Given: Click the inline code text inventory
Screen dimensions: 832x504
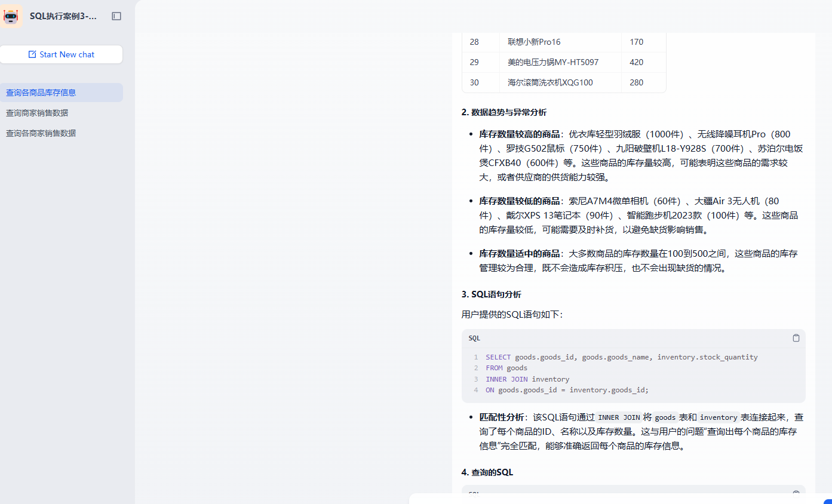Looking at the screenshot, I should (719, 417).
